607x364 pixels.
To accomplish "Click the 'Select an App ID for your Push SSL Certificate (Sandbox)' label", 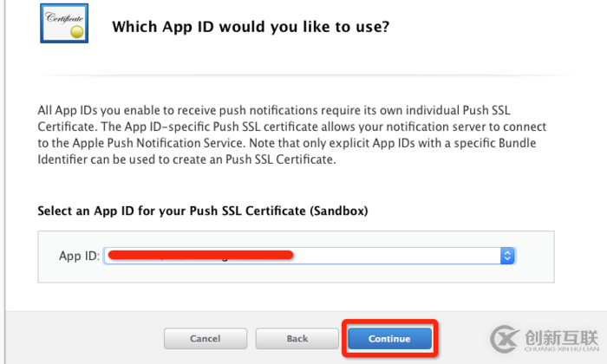I will pyautogui.click(x=202, y=211).
